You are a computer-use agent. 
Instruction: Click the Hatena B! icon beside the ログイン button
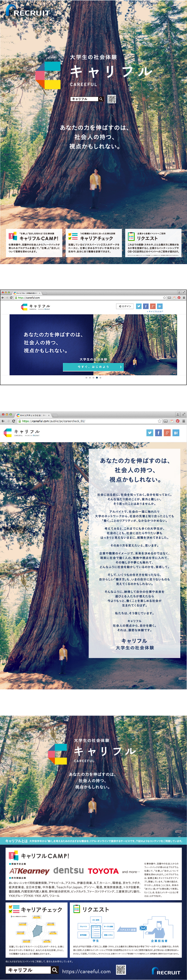[x=160, y=306]
